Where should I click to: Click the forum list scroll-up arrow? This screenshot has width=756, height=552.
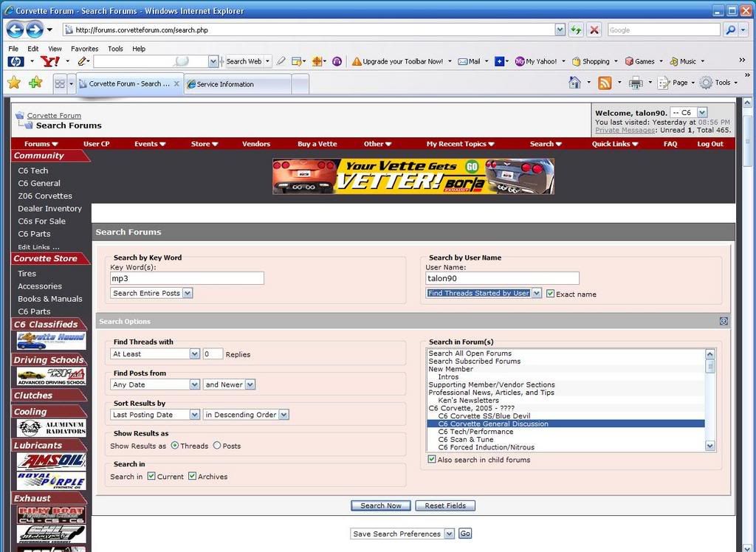(709, 354)
